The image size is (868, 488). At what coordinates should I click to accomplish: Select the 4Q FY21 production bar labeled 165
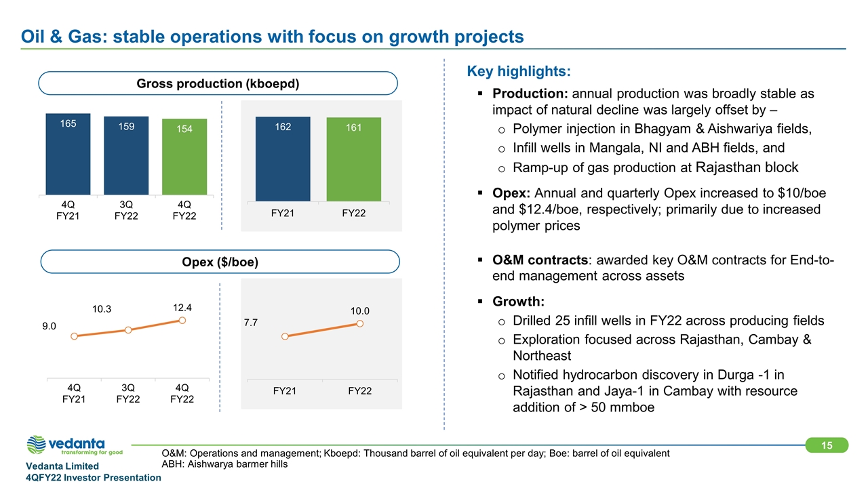pos(68,155)
